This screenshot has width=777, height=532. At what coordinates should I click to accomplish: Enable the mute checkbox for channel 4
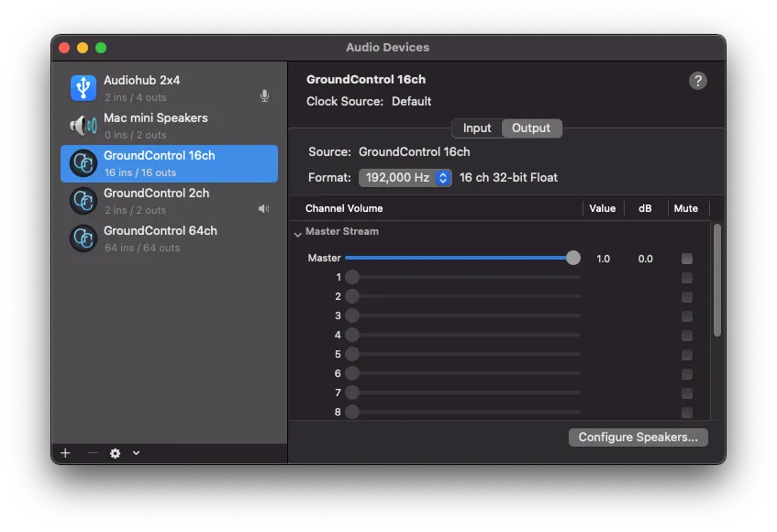coord(686,336)
